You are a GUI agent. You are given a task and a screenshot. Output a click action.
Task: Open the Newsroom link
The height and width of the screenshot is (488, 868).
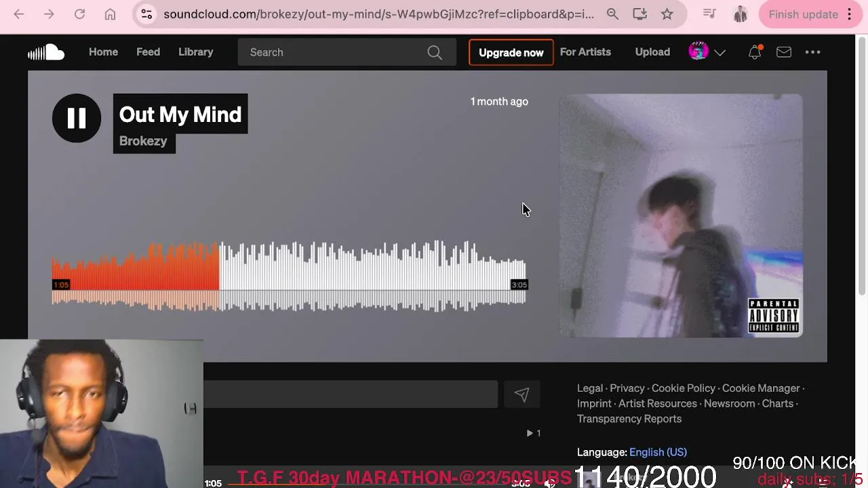(x=730, y=403)
